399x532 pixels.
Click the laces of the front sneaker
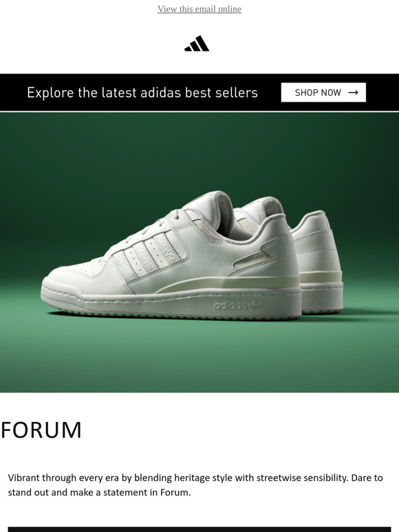coord(158,225)
